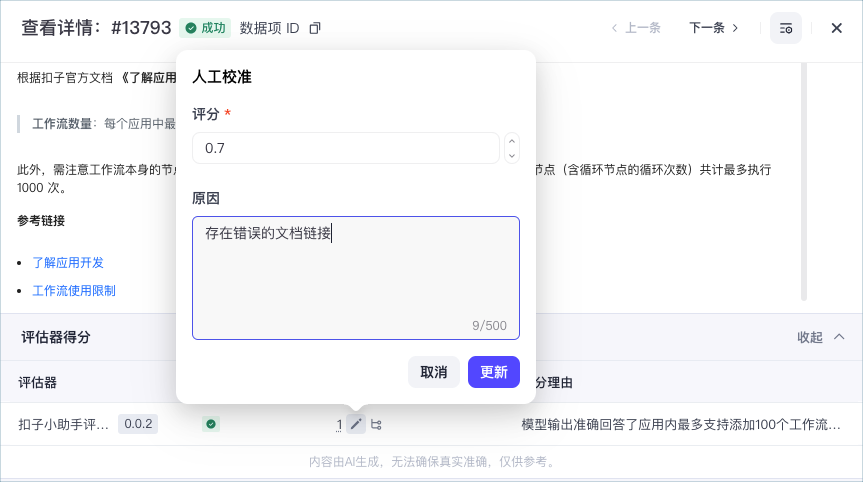Click the evaluator name 扣子小助手评…
The height and width of the screenshot is (482, 863).
pos(63,424)
